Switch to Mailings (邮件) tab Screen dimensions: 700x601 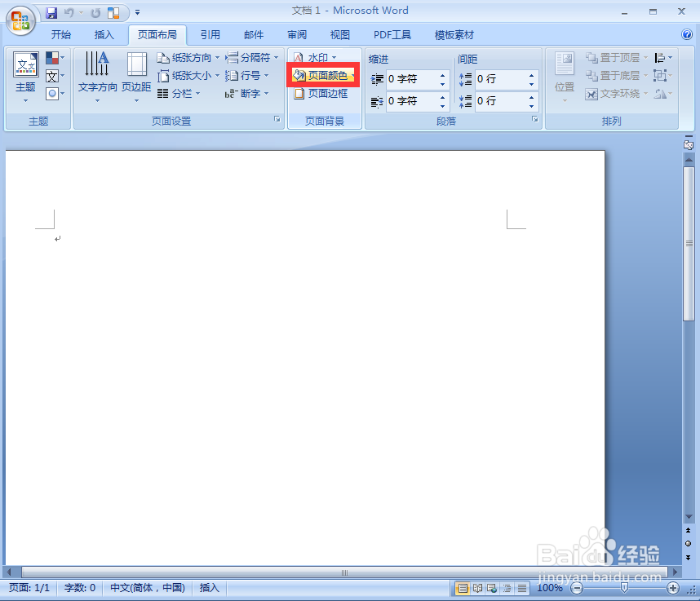tap(254, 35)
